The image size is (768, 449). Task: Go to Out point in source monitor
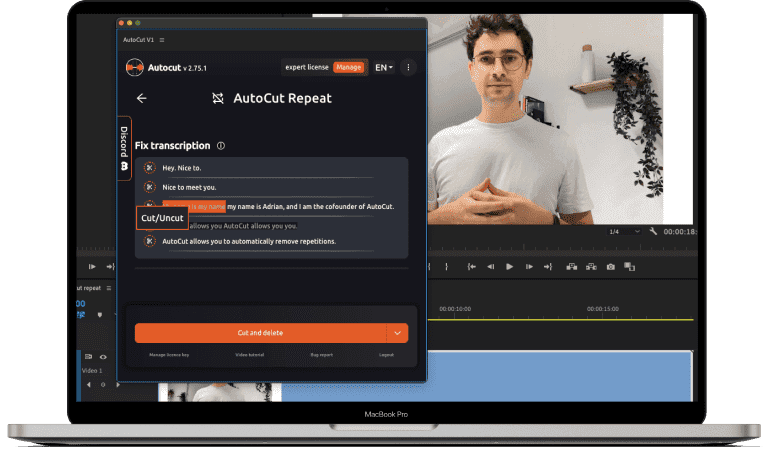(x=110, y=267)
